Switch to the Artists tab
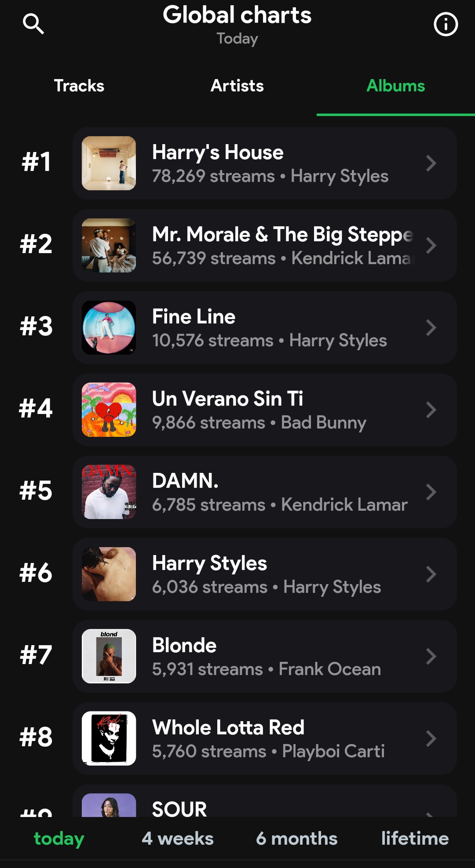The height and width of the screenshot is (868, 475). 237,86
